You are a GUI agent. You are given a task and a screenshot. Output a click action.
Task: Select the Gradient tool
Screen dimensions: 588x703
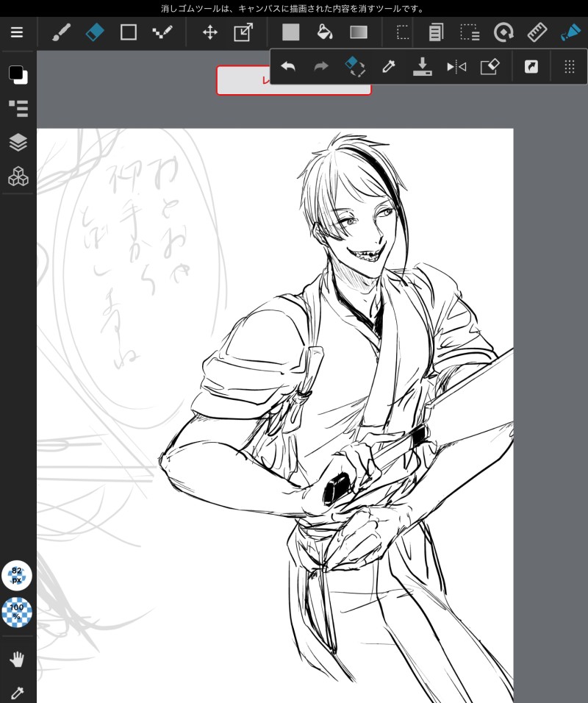pos(359,32)
